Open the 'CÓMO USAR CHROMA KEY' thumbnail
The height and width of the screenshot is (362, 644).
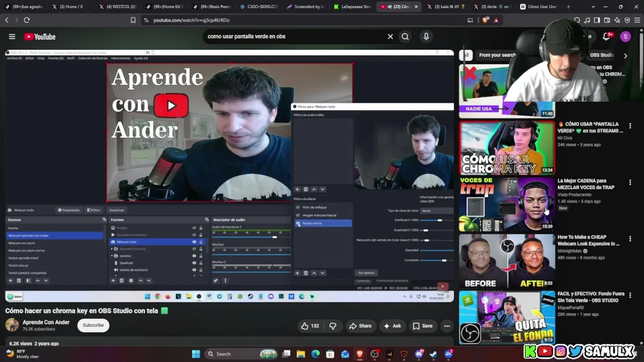[x=507, y=147]
